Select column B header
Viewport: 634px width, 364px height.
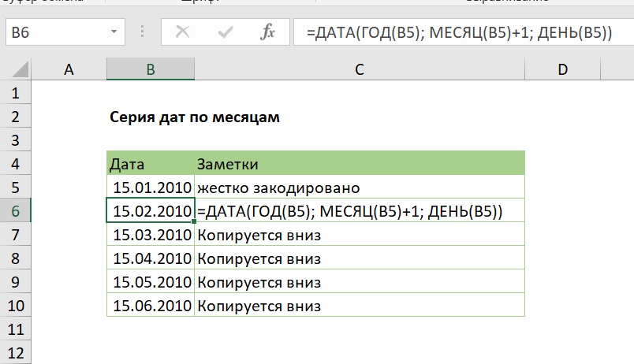[x=151, y=69]
